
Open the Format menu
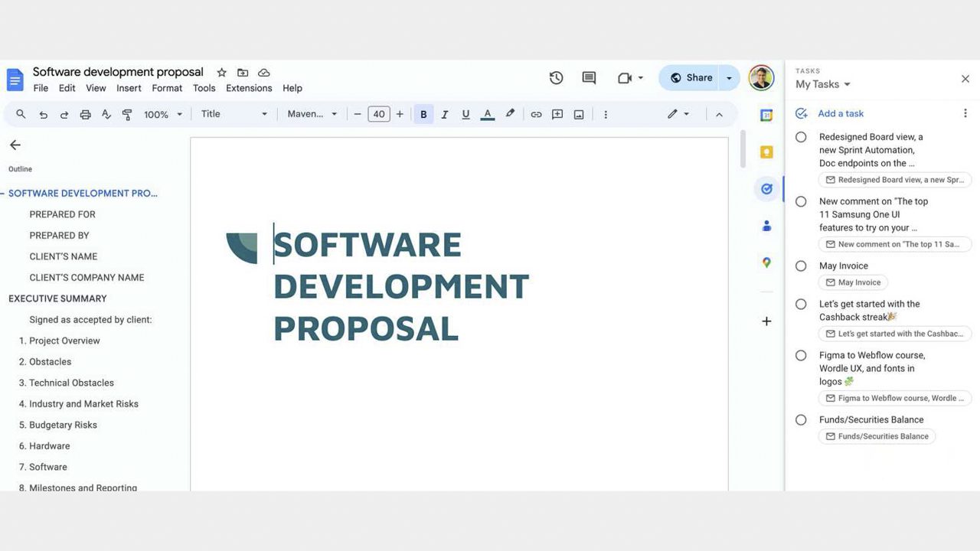click(x=167, y=88)
